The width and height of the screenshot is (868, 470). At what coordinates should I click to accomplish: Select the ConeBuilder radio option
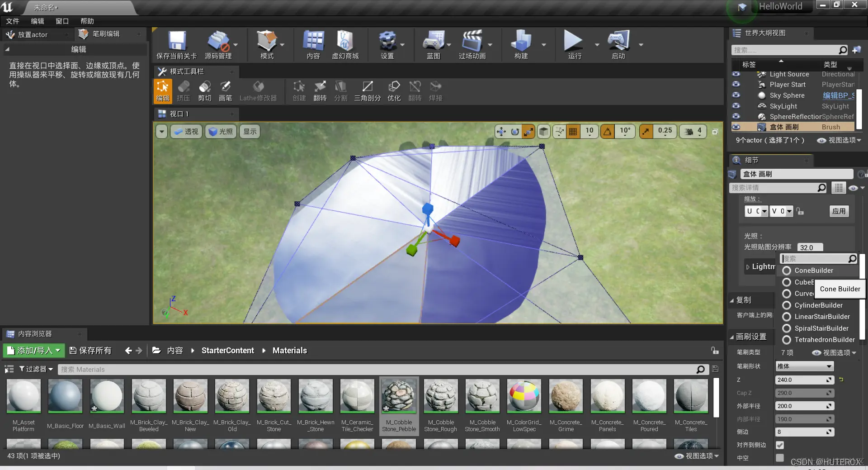787,271
